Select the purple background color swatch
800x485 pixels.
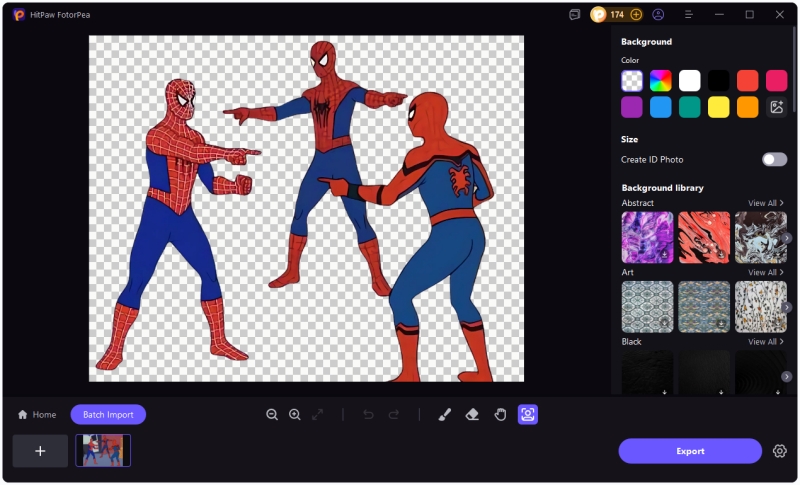coord(632,107)
